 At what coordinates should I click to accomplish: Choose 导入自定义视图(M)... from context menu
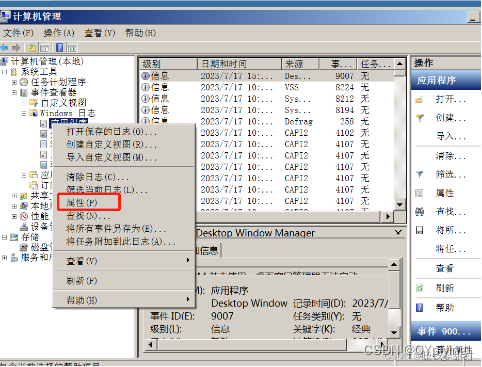point(124,157)
